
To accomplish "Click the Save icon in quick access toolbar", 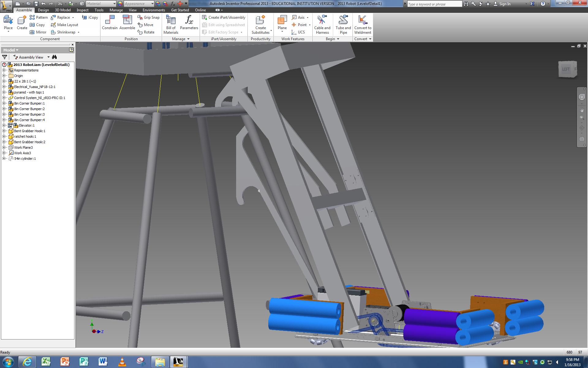I will (36, 4).
